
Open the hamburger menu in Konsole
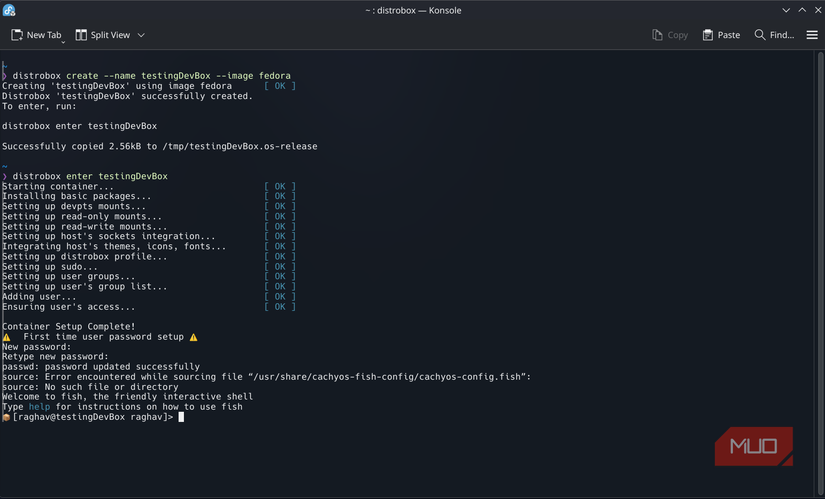point(812,35)
